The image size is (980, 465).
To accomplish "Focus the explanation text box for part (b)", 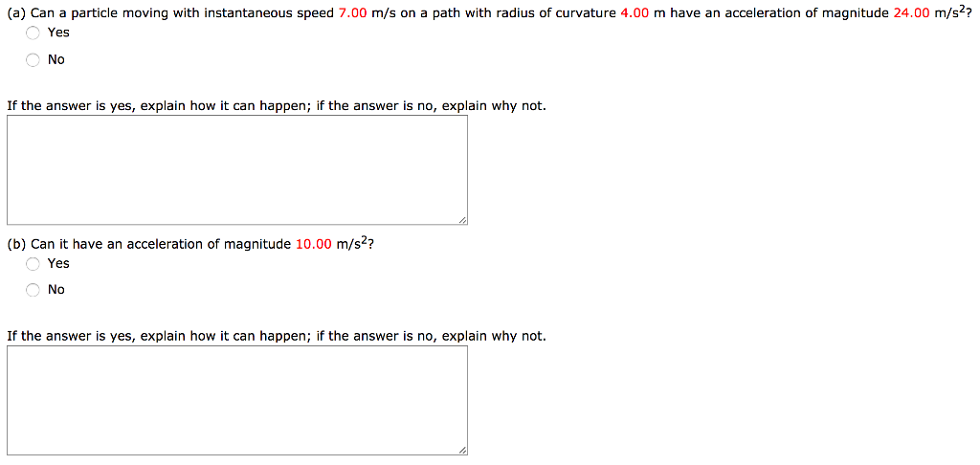I will tap(236, 400).
